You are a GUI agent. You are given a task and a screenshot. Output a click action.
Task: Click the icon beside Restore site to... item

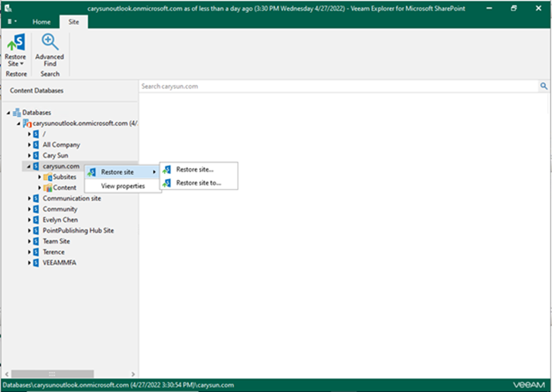click(x=167, y=183)
